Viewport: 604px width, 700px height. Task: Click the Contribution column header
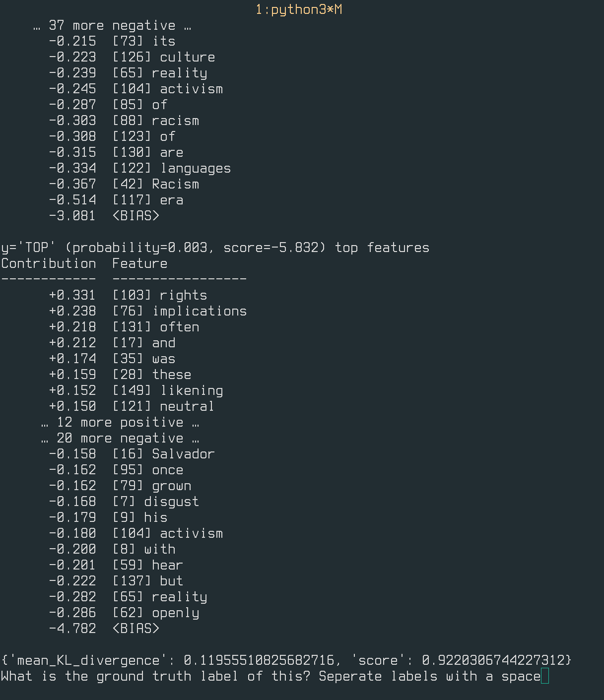coord(49,263)
